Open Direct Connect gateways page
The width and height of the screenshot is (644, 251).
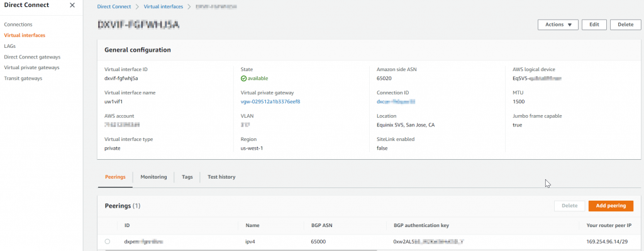coord(32,57)
